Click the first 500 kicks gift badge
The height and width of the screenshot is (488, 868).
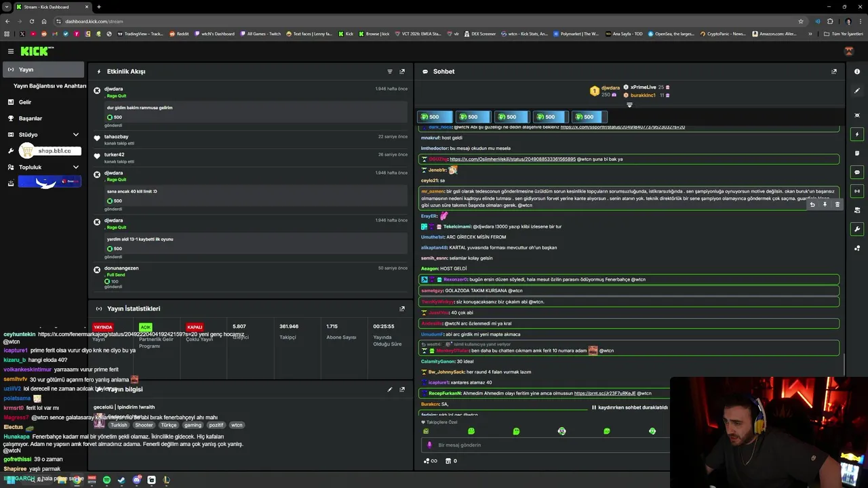[434, 117]
